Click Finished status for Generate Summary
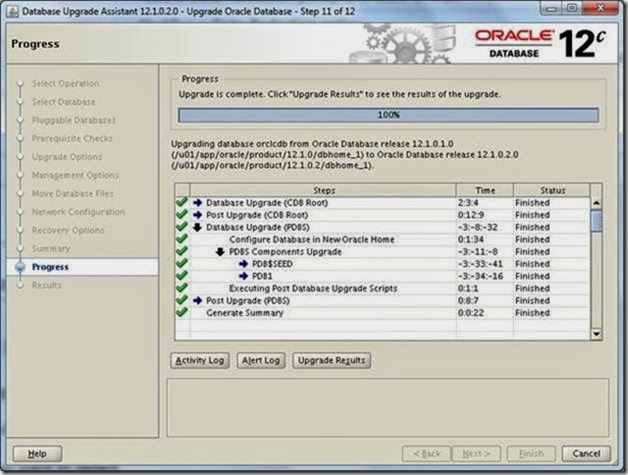Screen dimensions: 628x475 [x=532, y=313]
